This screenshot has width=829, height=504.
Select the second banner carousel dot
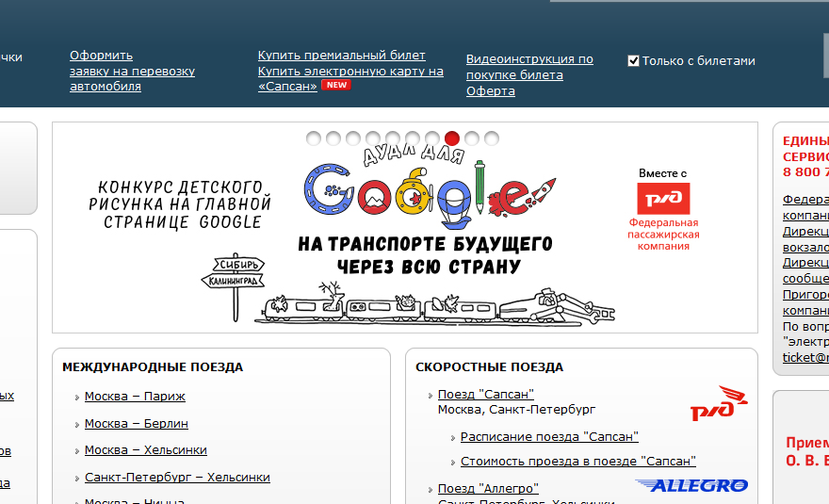point(333,138)
